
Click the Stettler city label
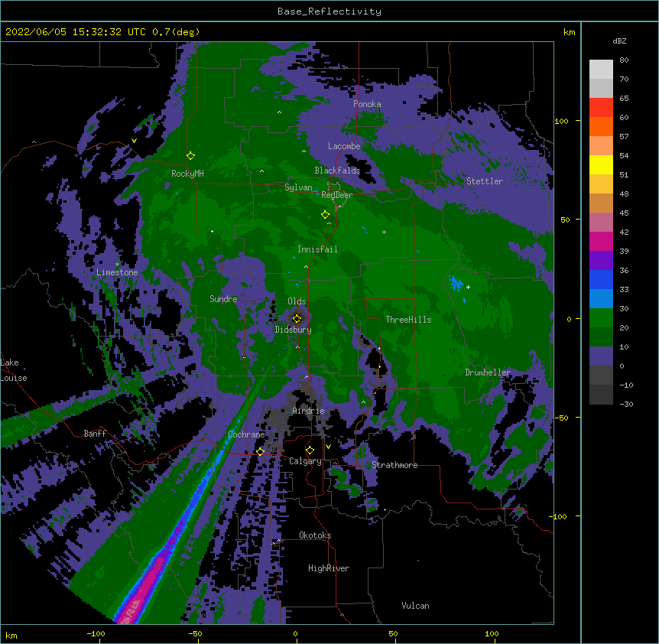pos(485,181)
